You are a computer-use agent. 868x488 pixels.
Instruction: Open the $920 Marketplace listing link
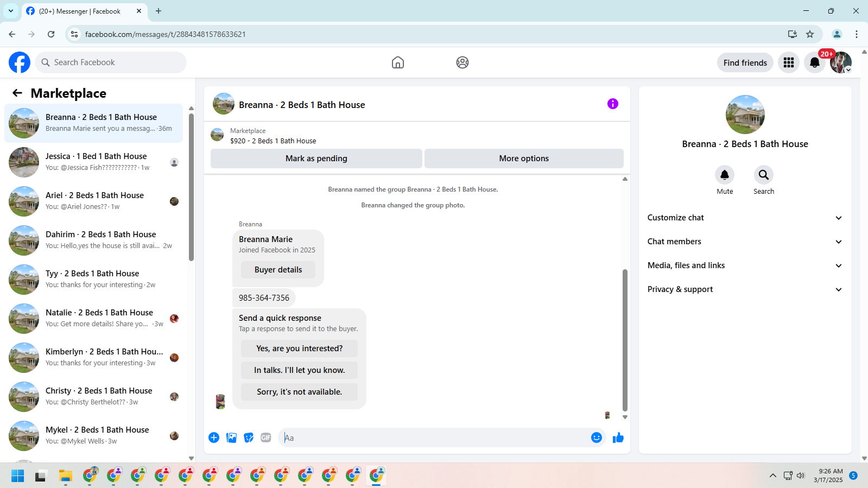(273, 141)
